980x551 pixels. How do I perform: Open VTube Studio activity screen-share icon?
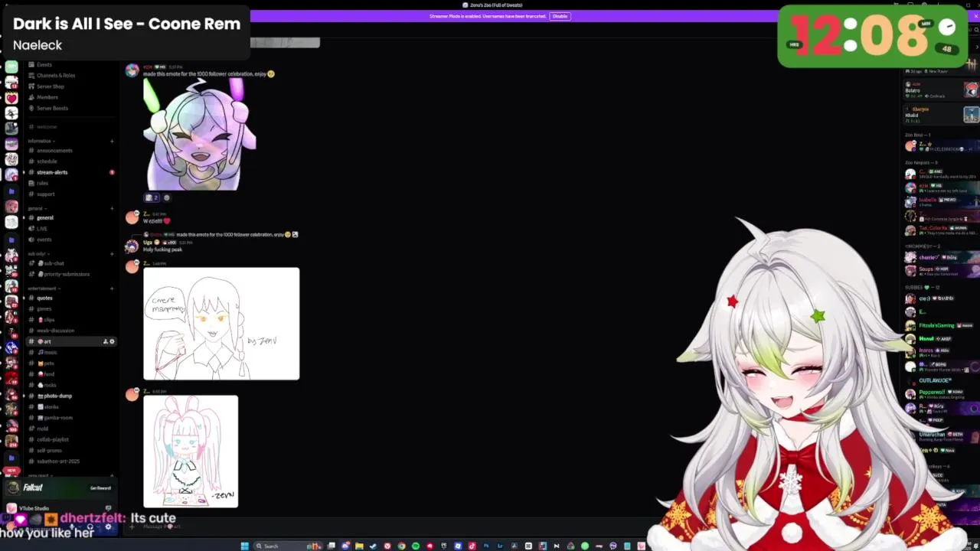point(108,508)
